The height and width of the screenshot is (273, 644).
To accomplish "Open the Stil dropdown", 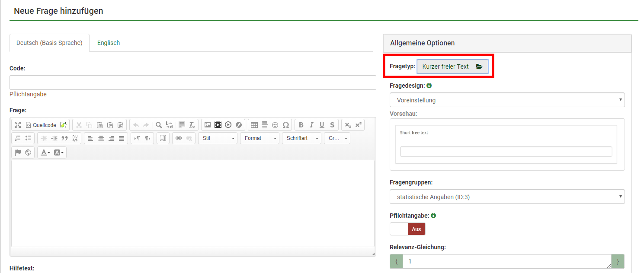I will click(x=218, y=138).
